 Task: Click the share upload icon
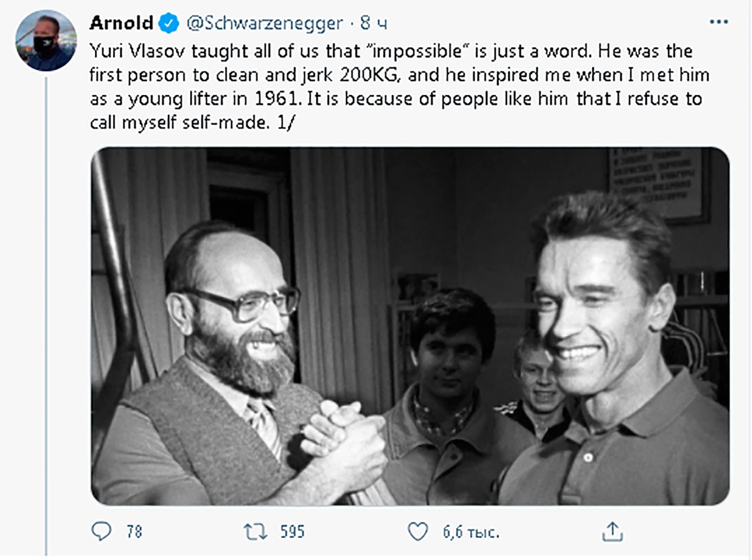pos(612,531)
